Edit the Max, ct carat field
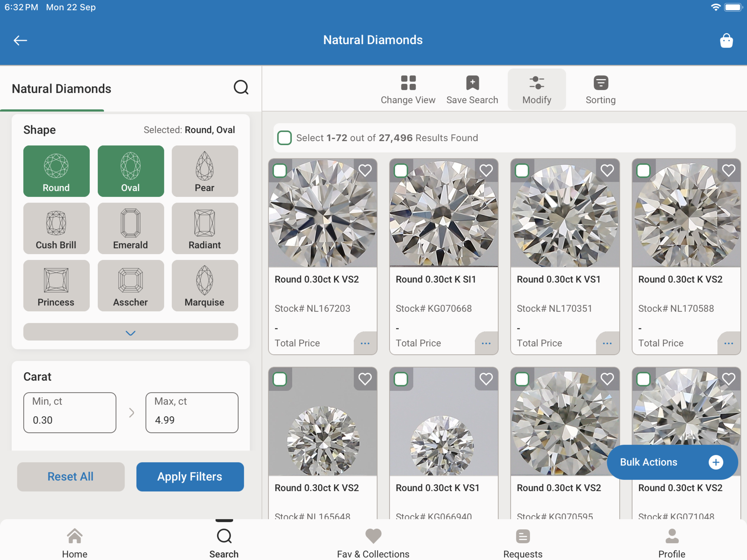This screenshot has height=560, width=747. pyautogui.click(x=192, y=413)
